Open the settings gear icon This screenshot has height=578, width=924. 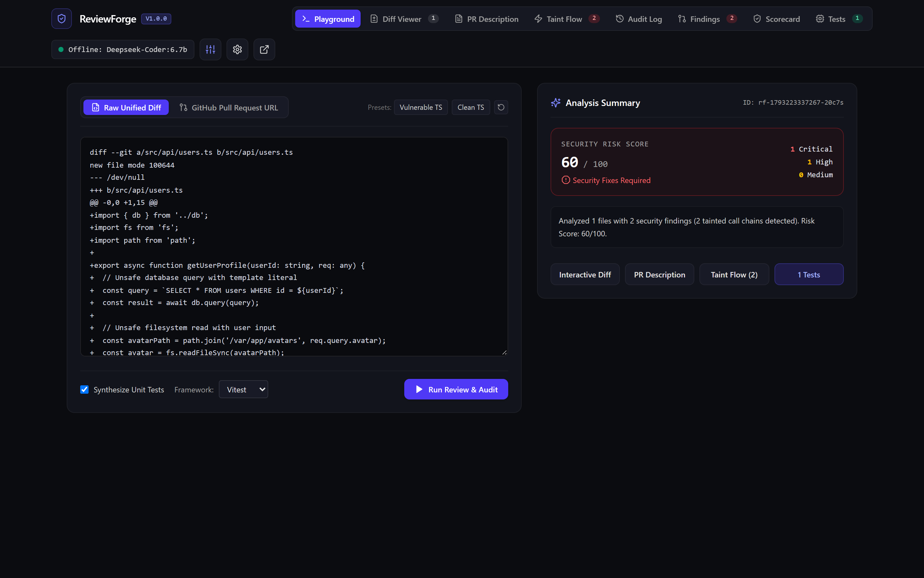pyautogui.click(x=237, y=49)
